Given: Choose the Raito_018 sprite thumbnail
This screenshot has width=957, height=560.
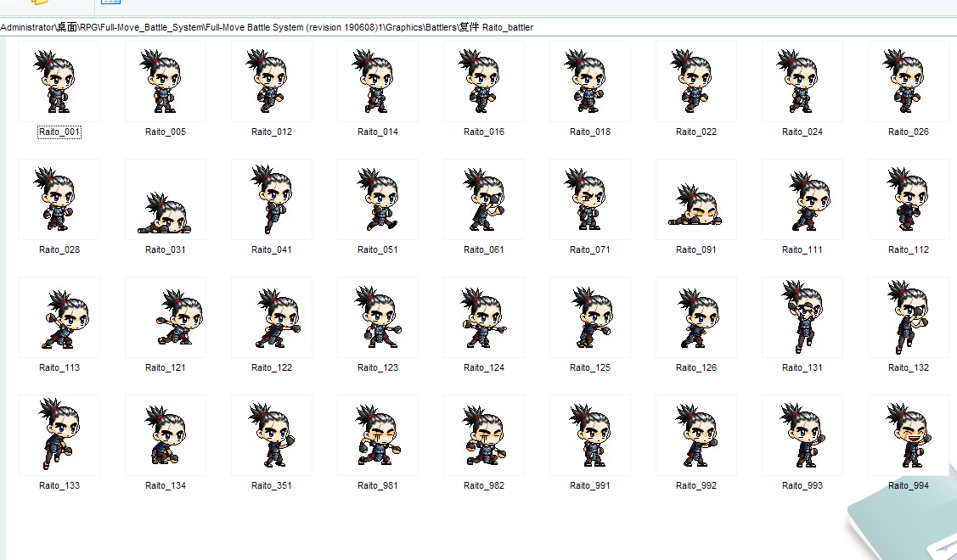Looking at the screenshot, I should (x=590, y=81).
